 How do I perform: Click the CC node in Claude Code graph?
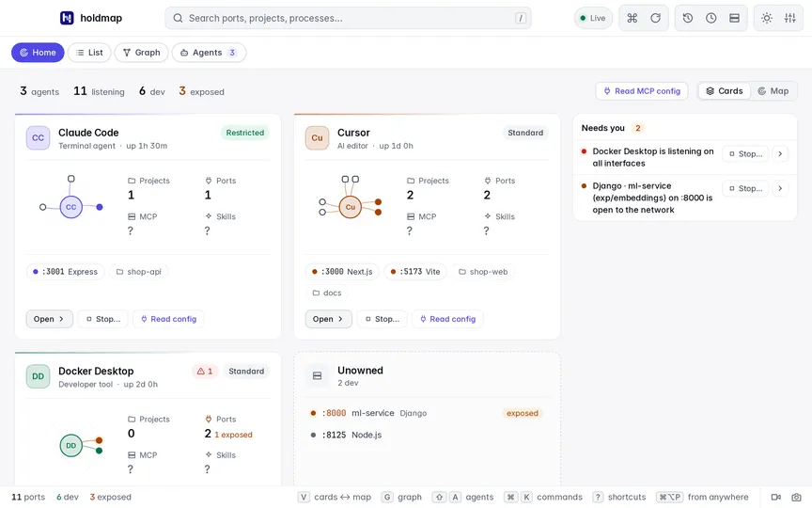(x=70, y=207)
